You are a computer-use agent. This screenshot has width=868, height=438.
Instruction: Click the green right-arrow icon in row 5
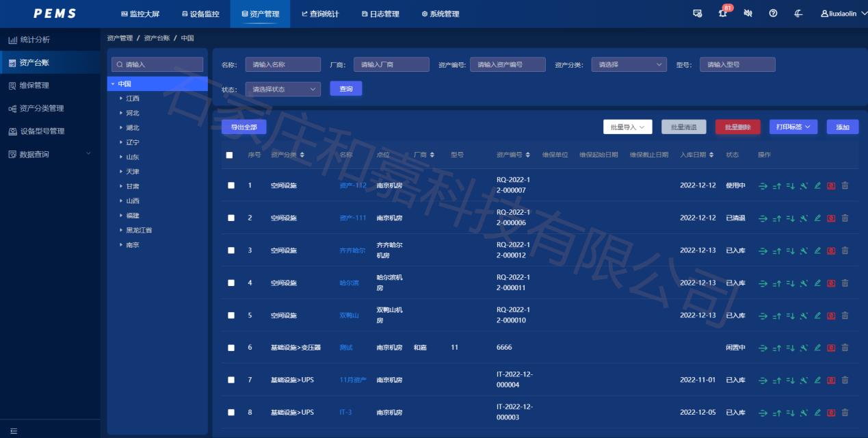[763, 315]
